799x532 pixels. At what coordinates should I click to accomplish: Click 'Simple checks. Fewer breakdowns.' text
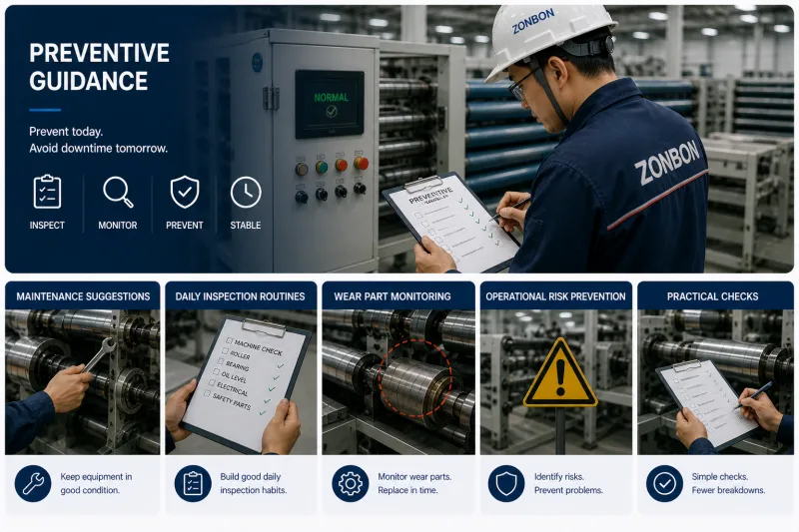point(728,483)
